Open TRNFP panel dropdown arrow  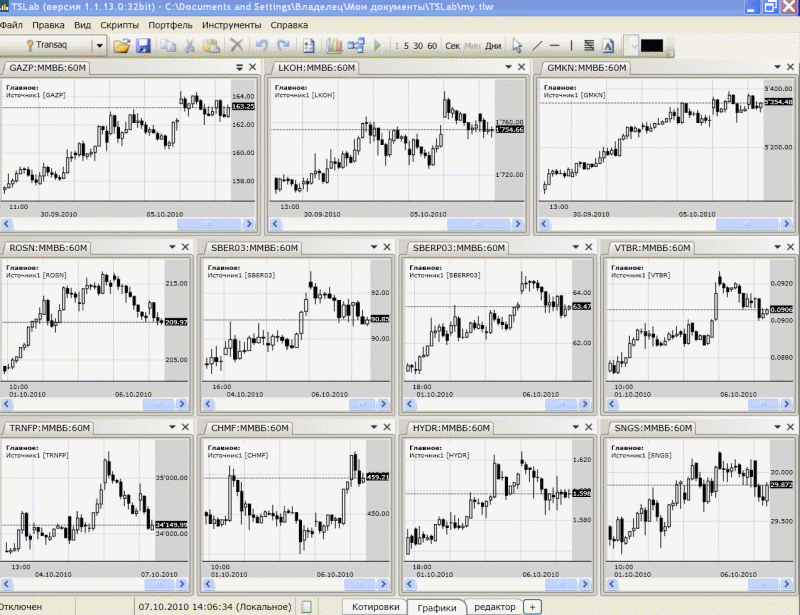point(172,427)
